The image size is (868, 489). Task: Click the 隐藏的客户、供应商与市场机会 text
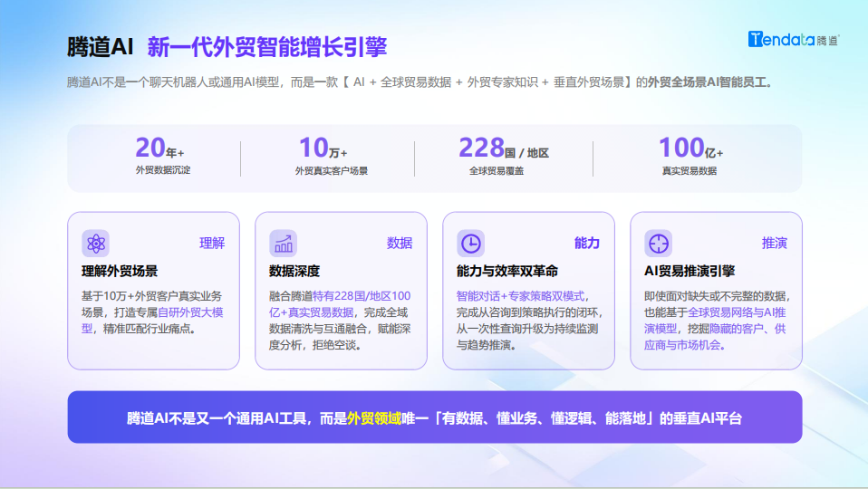[715, 337]
